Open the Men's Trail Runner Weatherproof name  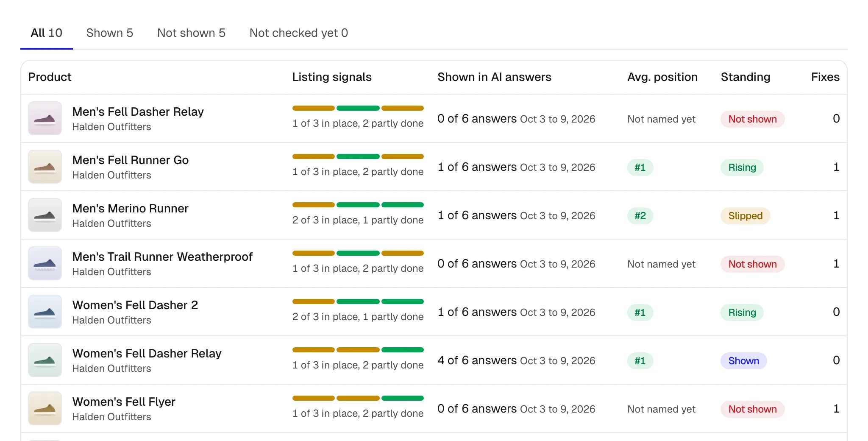162,257
